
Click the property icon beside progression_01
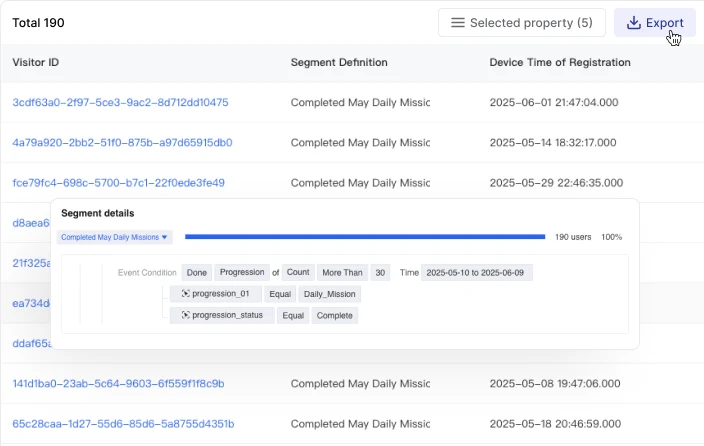[x=185, y=293]
